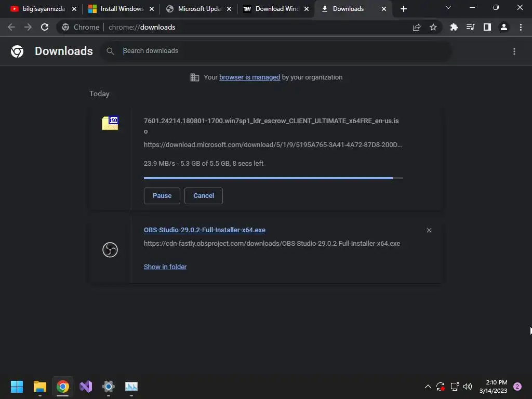Open a new tab with plus button
Image resolution: width=532 pixels, height=399 pixels.
403,9
